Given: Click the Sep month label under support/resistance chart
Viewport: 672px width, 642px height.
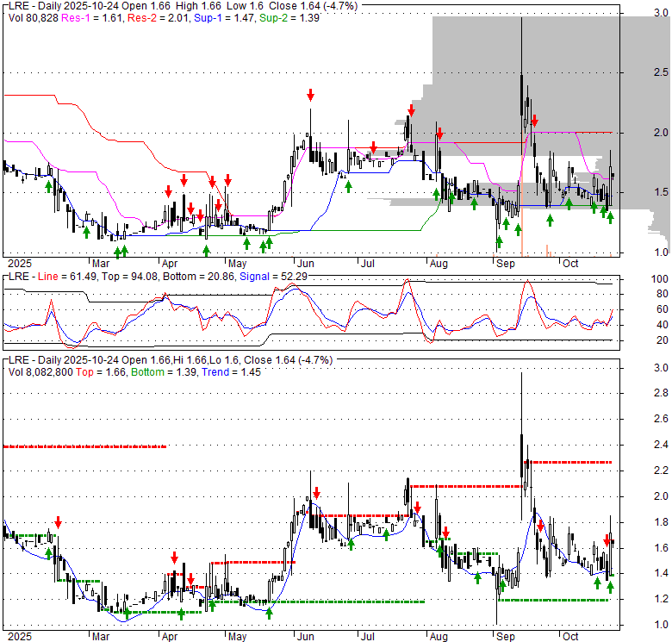Looking at the screenshot, I should pyautogui.click(x=506, y=264).
